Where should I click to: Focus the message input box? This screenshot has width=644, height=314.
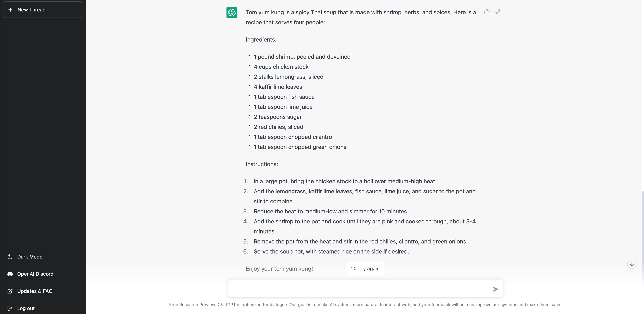[360, 289]
